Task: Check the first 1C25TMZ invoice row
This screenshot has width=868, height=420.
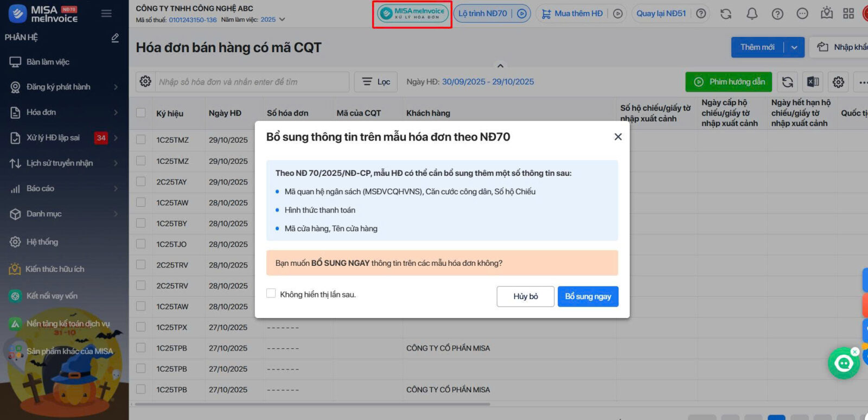Action: pyautogui.click(x=141, y=139)
